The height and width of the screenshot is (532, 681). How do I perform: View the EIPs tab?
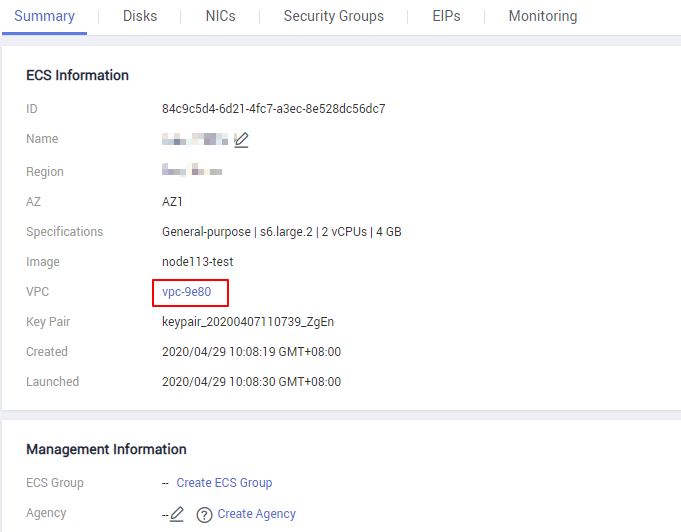446,16
